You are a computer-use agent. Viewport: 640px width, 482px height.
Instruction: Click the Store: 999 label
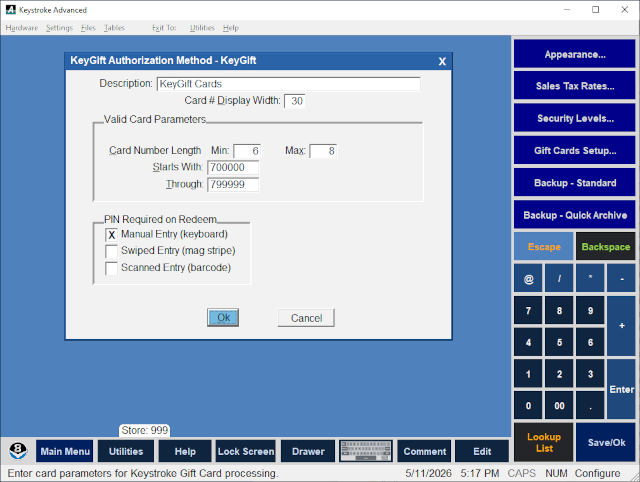(144, 430)
